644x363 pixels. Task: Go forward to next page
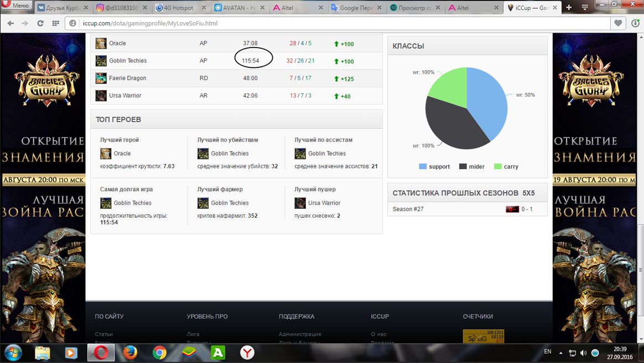pyautogui.click(x=25, y=23)
